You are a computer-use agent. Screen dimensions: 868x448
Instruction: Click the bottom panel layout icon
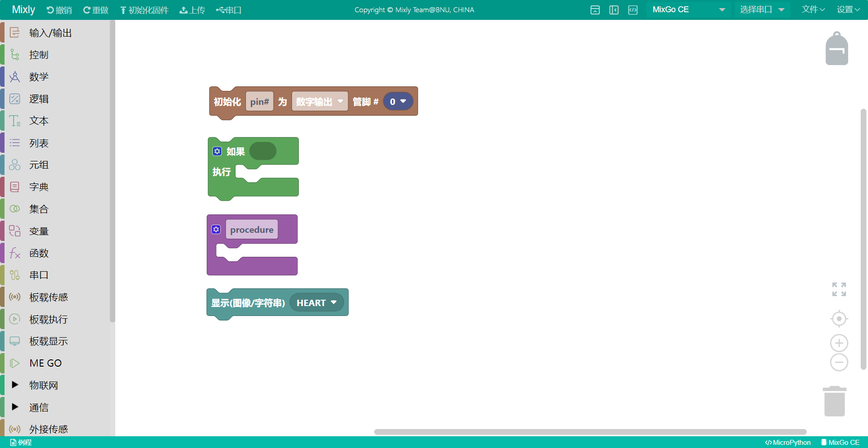pos(595,10)
